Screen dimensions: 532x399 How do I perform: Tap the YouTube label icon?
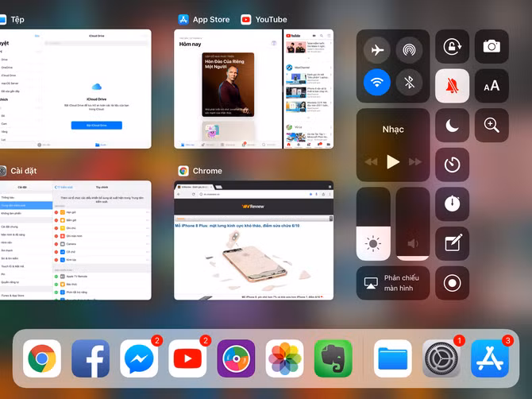tap(246, 20)
